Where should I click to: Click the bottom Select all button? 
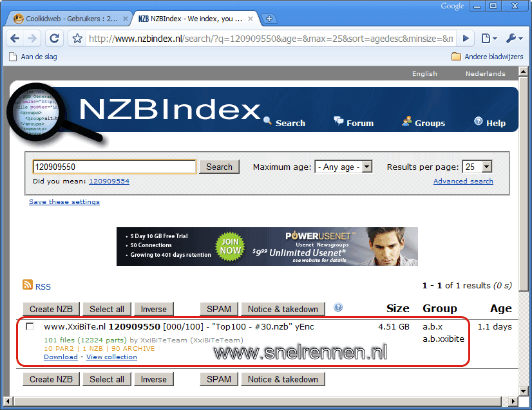pyautogui.click(x=107, y=379)
